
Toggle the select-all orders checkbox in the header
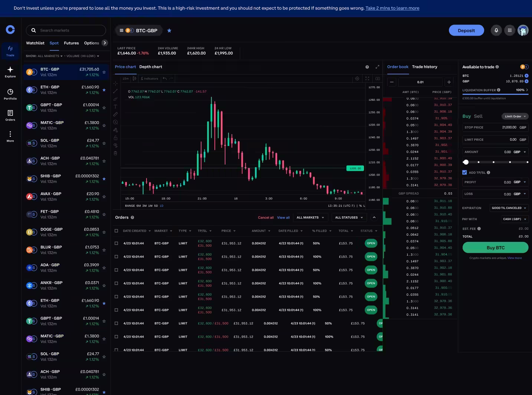116,231
